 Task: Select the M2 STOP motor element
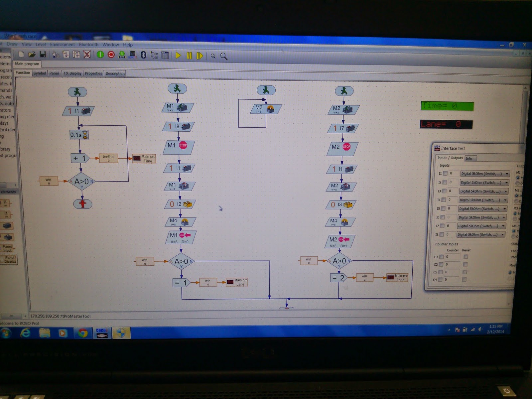[x=343, y=149]
